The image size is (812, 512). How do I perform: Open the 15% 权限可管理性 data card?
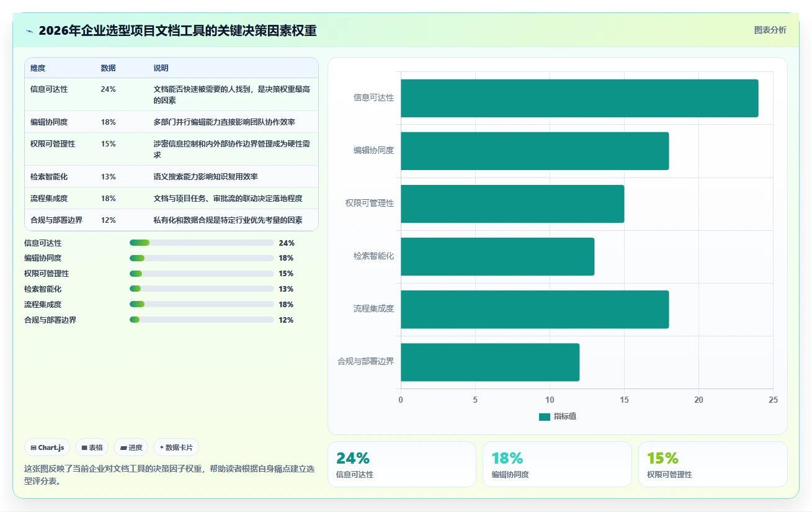coord(713,464)
